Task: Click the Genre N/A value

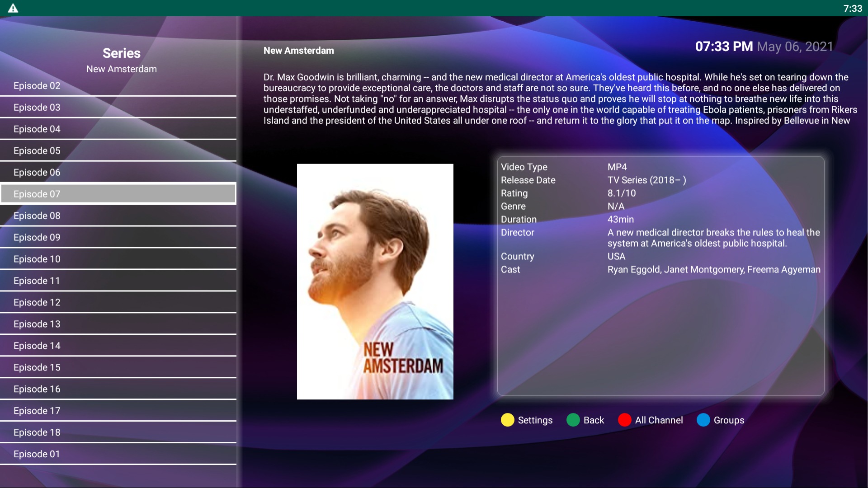Action: (x=616, y=206)
